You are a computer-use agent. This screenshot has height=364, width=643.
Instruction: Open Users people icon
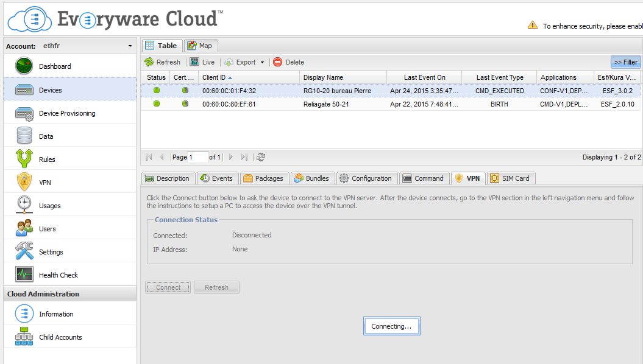24,228
